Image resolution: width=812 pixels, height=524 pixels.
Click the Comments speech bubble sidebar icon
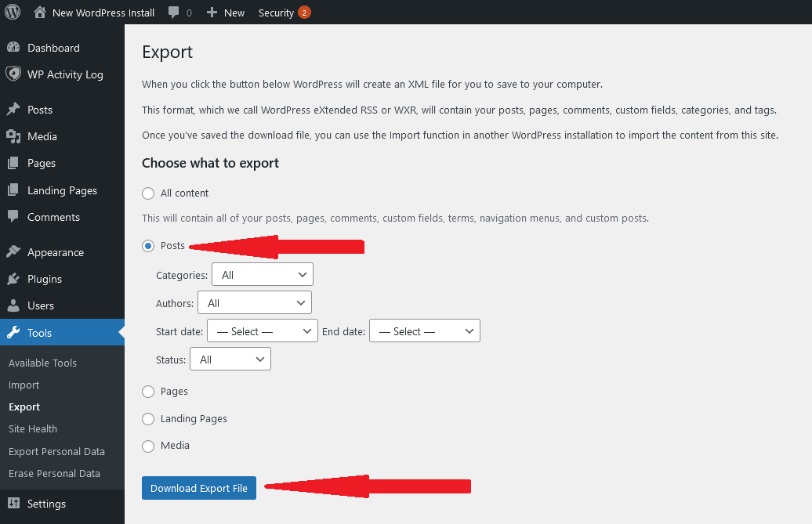click(13, 216)
